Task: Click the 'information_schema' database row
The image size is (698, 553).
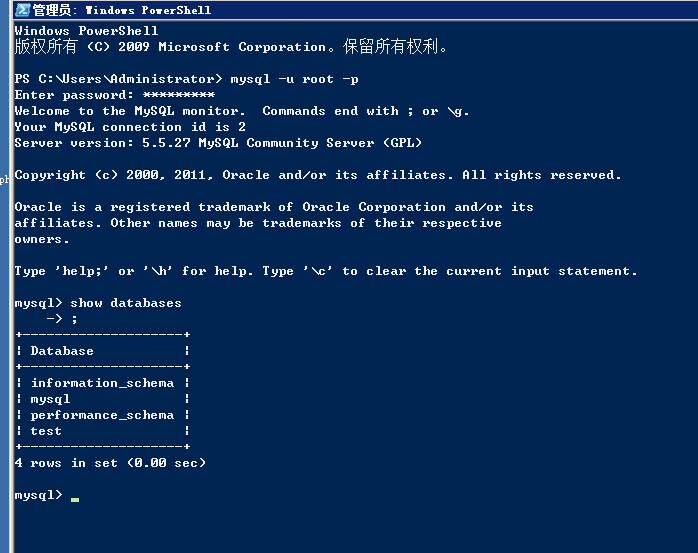Action: click(102, 383)
